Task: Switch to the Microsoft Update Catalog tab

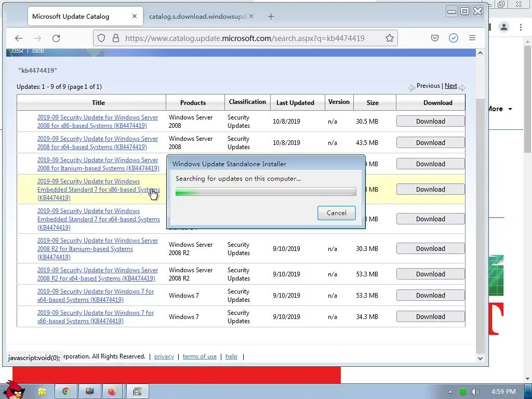Action: (x=85, y=16)
